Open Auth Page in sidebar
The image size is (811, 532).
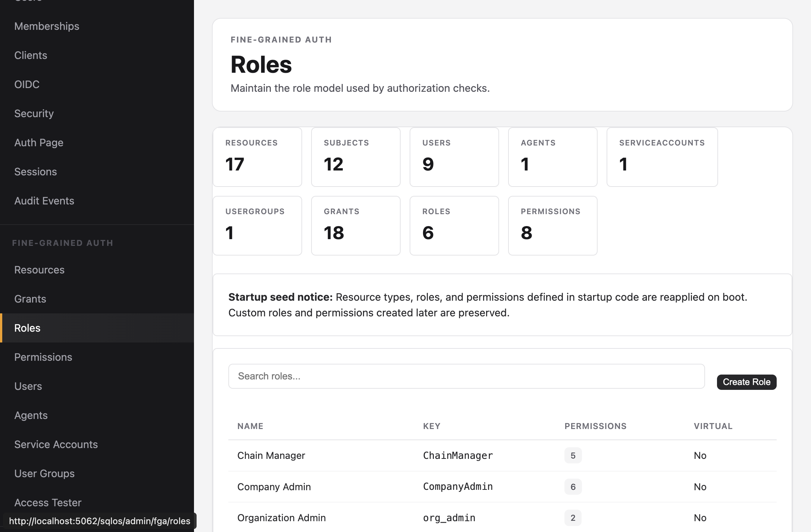pos(39,143)
